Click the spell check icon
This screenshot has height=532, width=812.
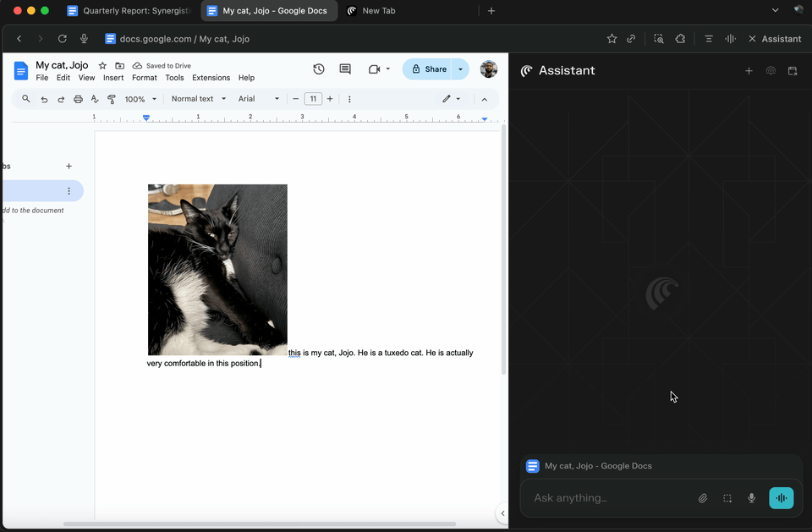click(95, 99)
